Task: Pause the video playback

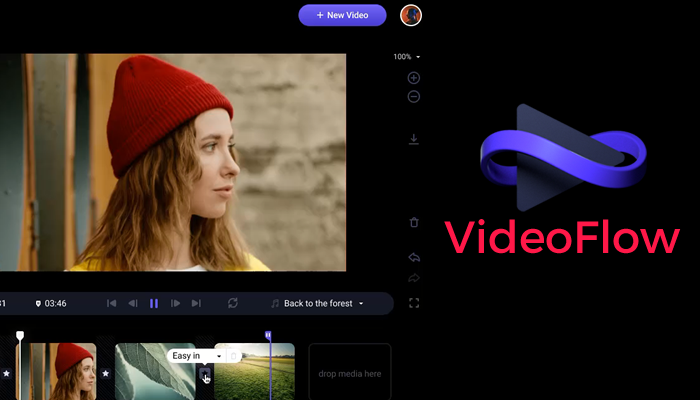Action: [x=154, y=304]
